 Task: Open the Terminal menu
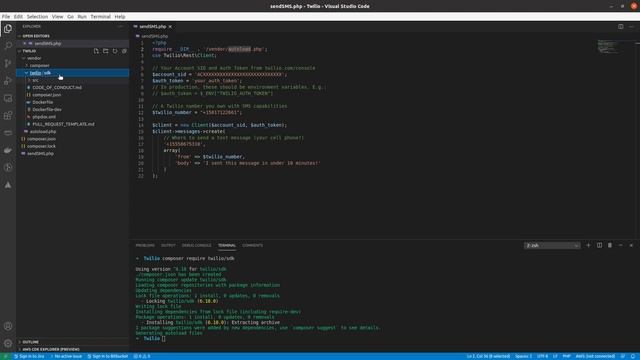(x=100, y=16)
